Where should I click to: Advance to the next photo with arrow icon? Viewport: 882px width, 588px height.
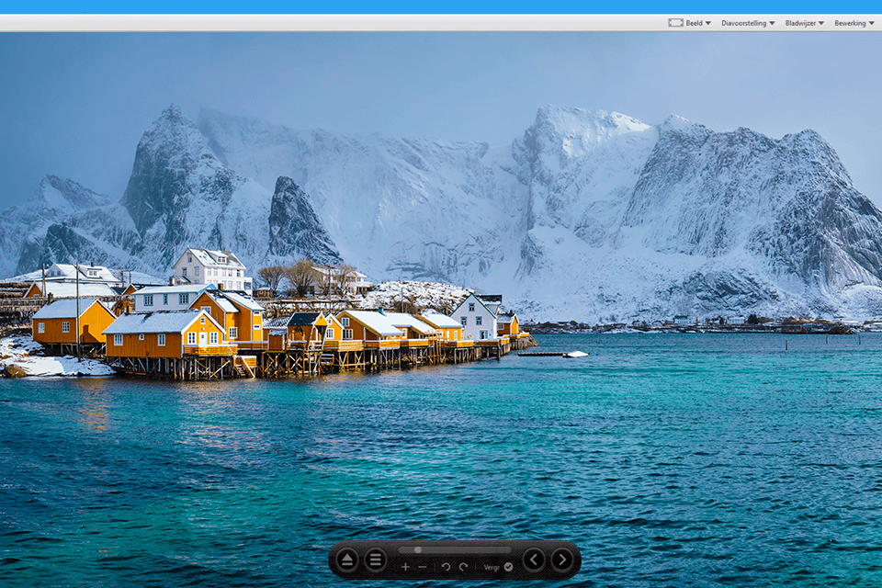561,559
